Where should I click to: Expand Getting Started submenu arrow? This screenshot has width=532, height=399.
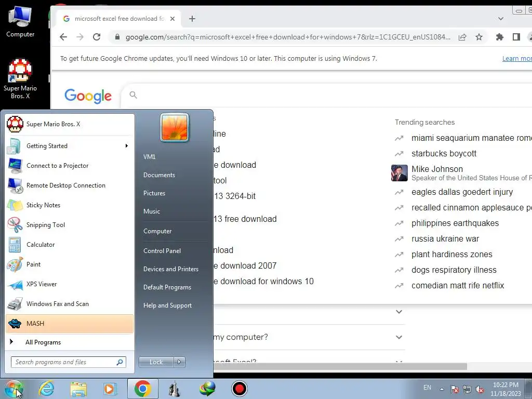pos(127,146)
